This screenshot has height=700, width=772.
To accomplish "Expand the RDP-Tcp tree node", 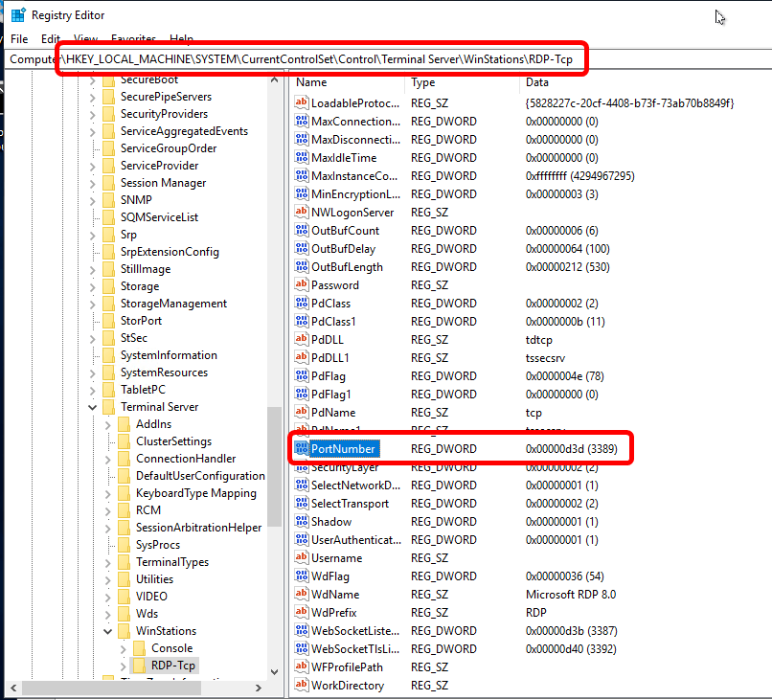I will pyautogui.click(x=124, y=666).
